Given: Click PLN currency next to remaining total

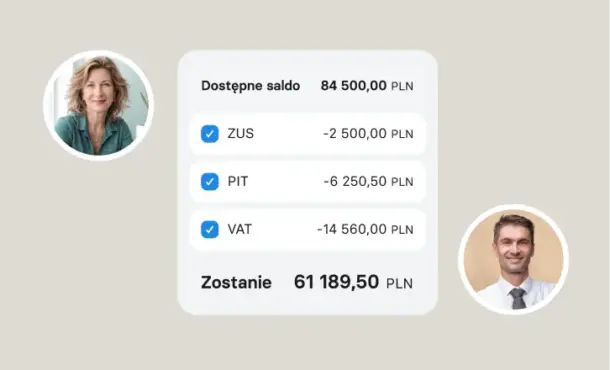Looking at the screenshot, I should 400,283.
